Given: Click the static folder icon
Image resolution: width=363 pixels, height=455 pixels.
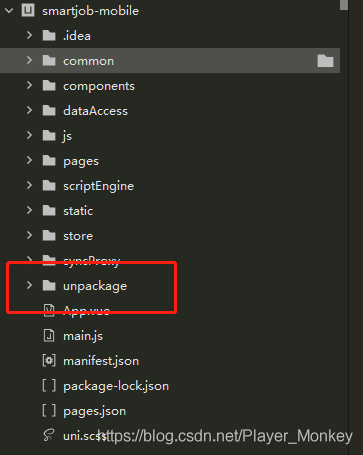Looking at the screenshot, I should 49,211.
